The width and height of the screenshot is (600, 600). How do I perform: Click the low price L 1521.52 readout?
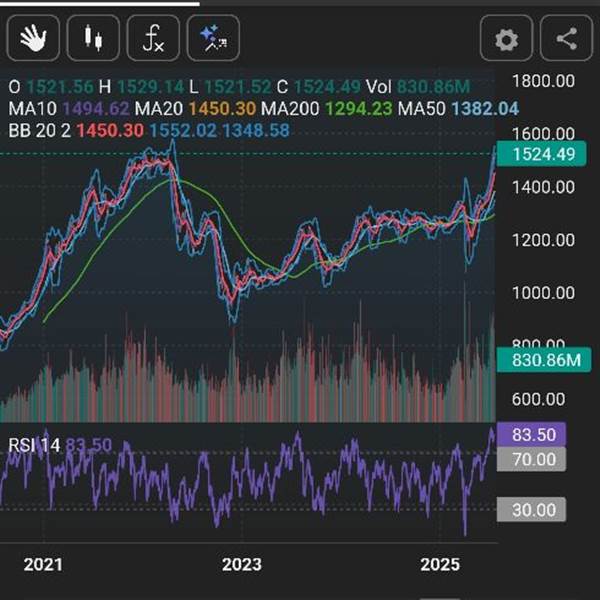tap(230, 87)
